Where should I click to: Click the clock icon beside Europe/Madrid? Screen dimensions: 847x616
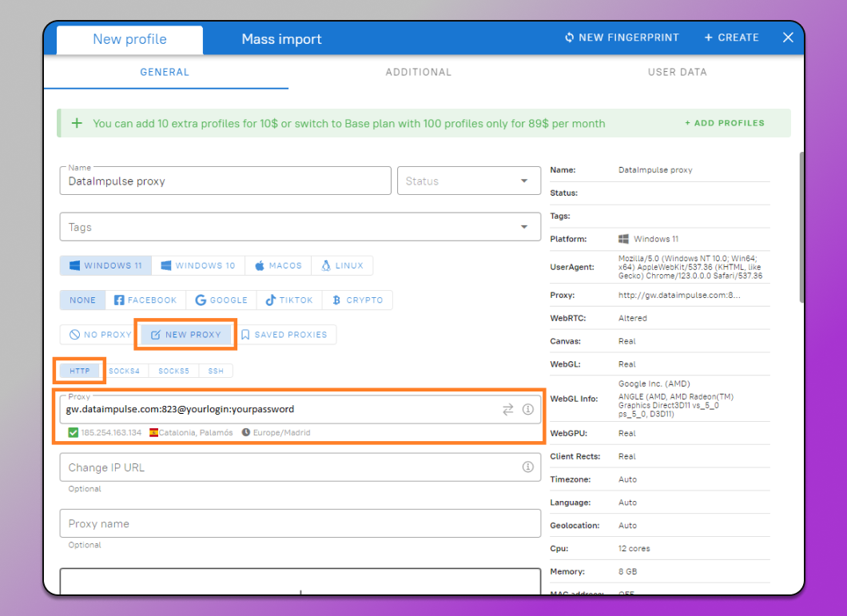pyautogui.click(x=246, y=432)
